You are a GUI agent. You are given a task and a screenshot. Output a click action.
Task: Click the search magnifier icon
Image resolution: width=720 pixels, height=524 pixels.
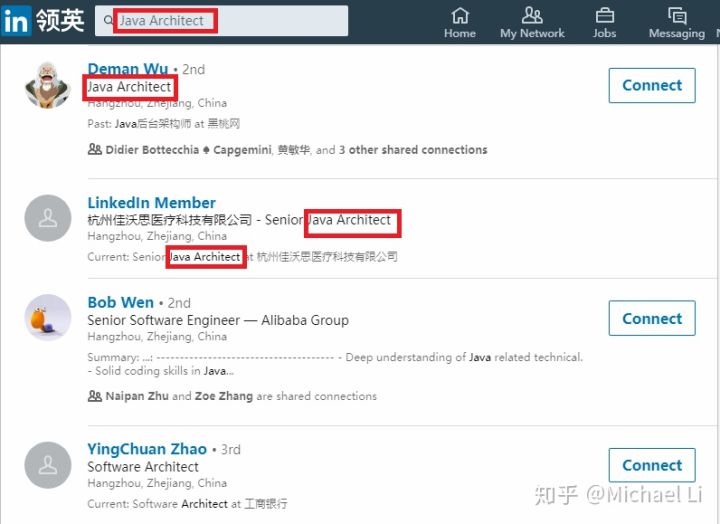[108, 20]
